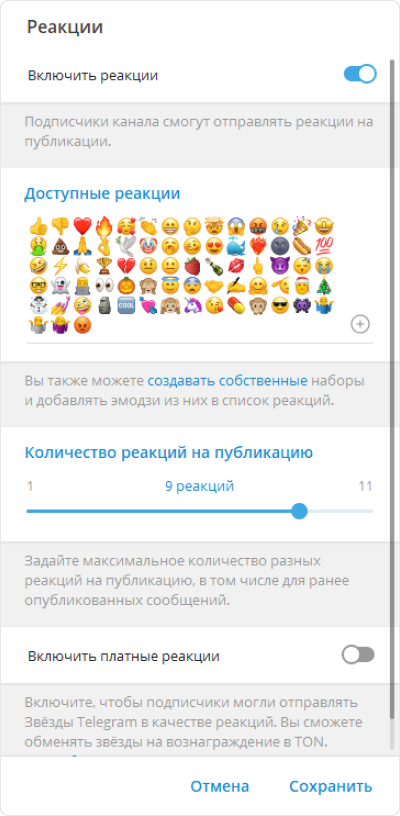Select the Christmas tree emoji
The height and width of the screenshot is (816, 400).
click(324, 287)
